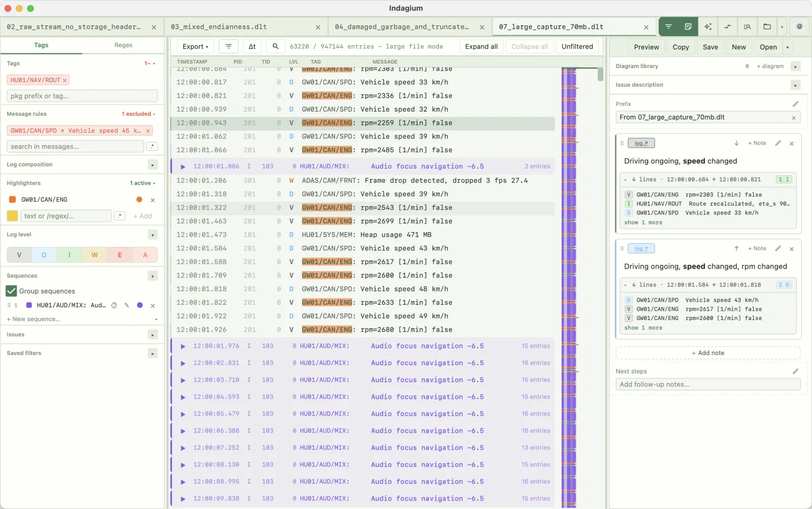Expand Log composition section
The image size is (812, 509).
[153, 165]
